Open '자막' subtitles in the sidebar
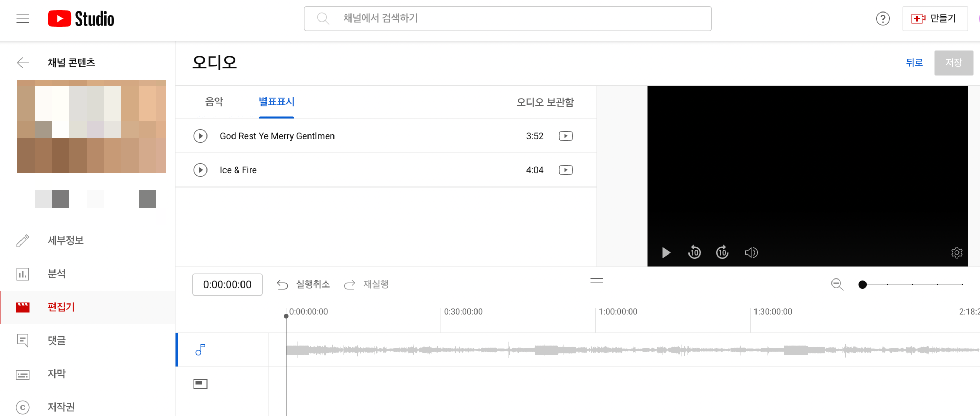This screenshot has height=416, width=980. click(x=87, y=374)
